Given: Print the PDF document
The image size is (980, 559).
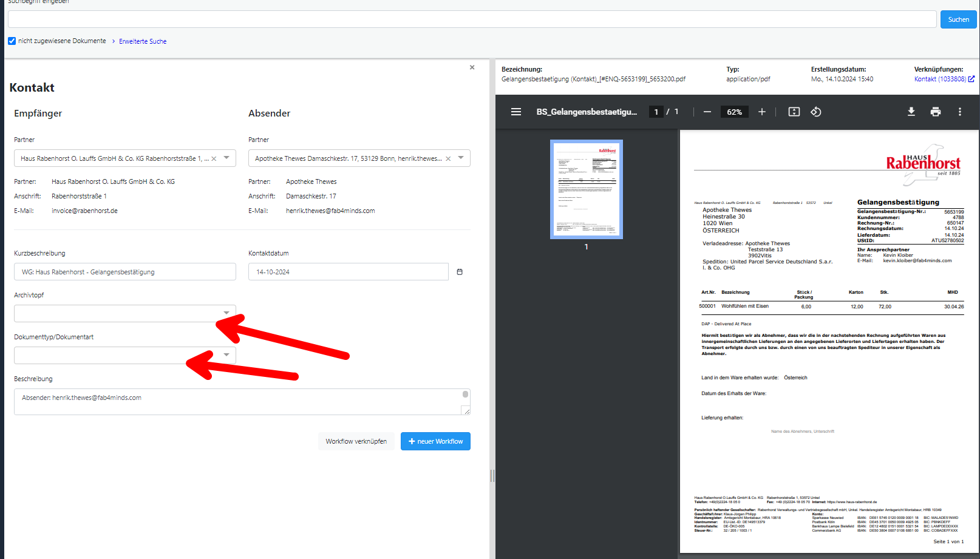Looking at the screenshot, I should (x=936, y=112).
